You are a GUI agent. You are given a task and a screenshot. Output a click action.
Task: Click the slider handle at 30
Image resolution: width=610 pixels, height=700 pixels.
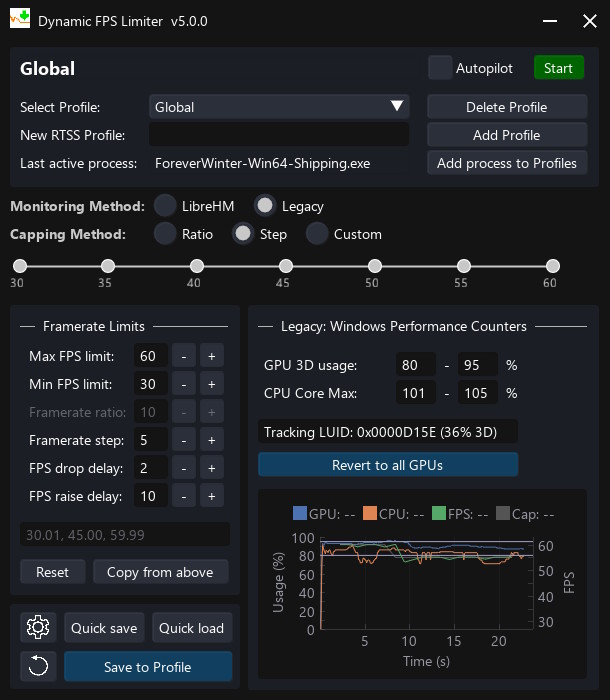pyautogui.click(x=20, y=266)
